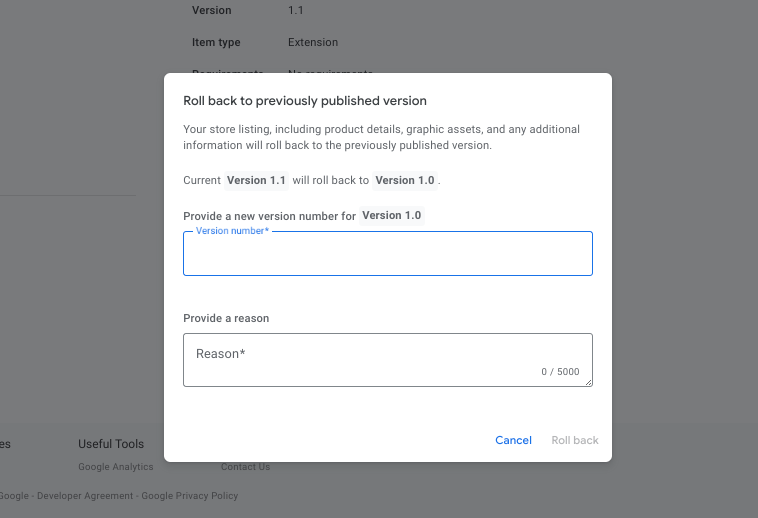
Task: Click the Reason box resize handle
Action: point(588,381)
